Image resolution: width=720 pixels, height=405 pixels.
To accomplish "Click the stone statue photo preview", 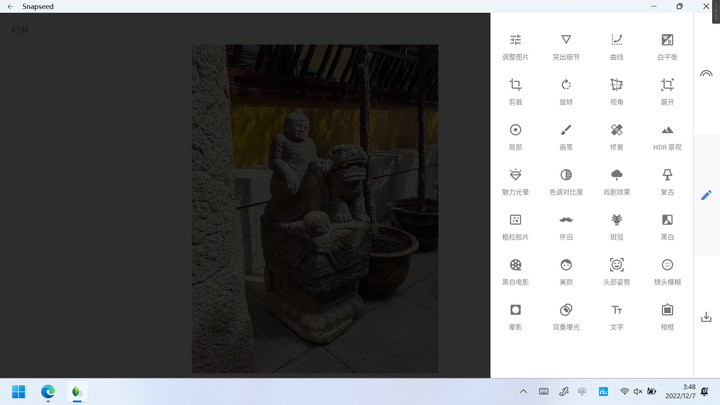I will click(x=315, y=208).
